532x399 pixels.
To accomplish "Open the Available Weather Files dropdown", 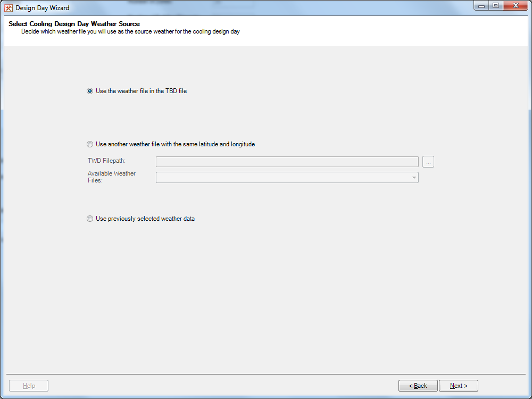I will 287,178.
